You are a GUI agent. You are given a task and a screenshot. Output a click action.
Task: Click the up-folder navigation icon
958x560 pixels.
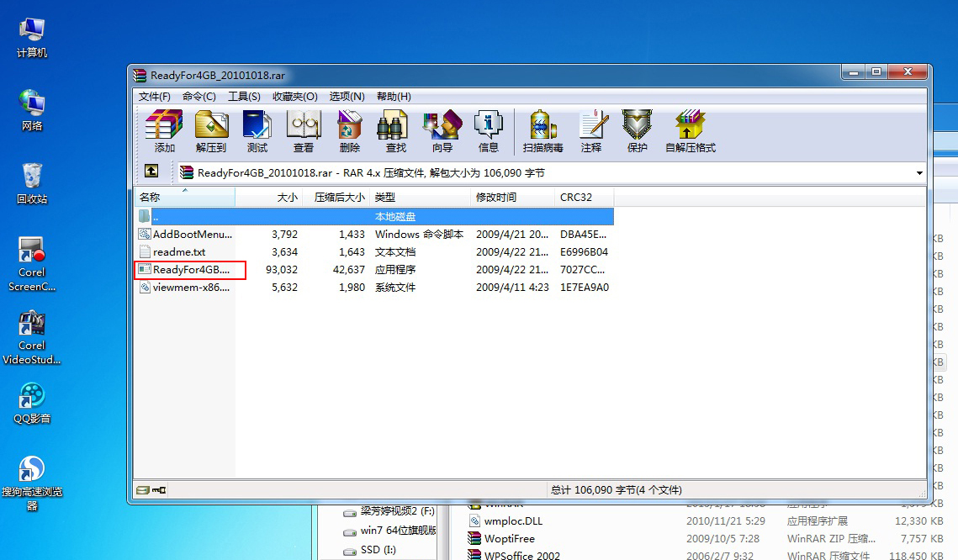click(151, 172)
